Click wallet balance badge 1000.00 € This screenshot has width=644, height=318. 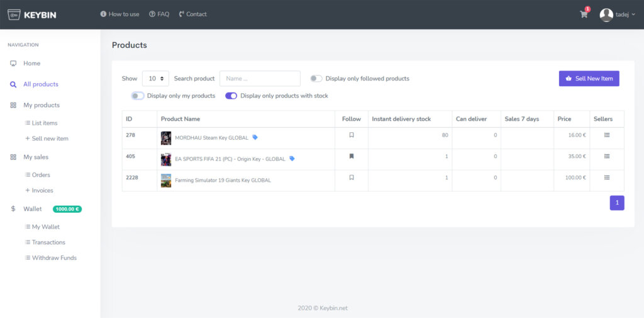[67, 209]
